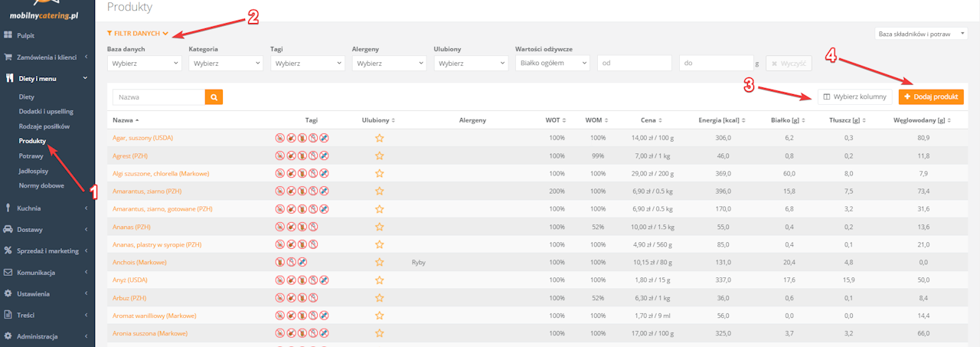Sort table by Energia [kcal] column
The image size is (980, 347).
click(x=718, y=120)
